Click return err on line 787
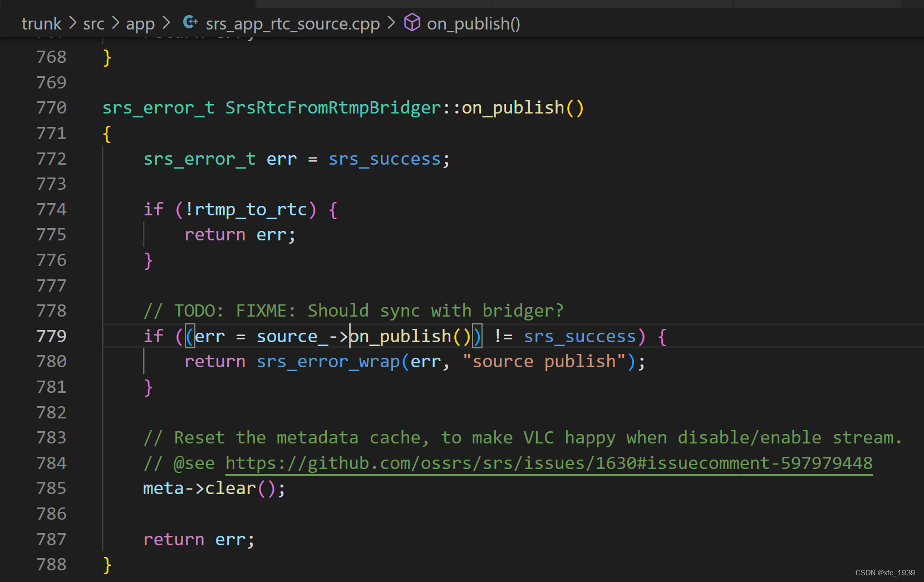The image size is (924, 582). click(199, 540)
